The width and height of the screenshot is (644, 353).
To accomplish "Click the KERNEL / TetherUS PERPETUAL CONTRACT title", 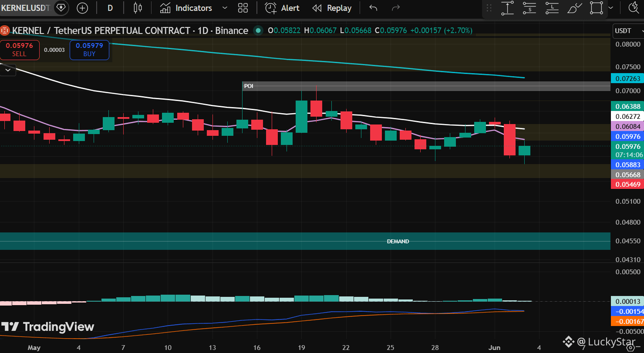I will pos(130,30).
